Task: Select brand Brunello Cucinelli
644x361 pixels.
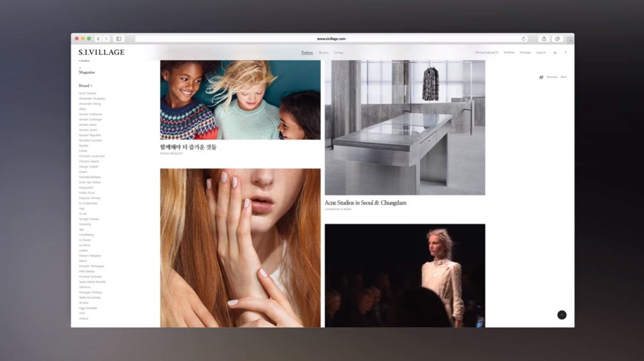Action: click(x=91, y=140)
